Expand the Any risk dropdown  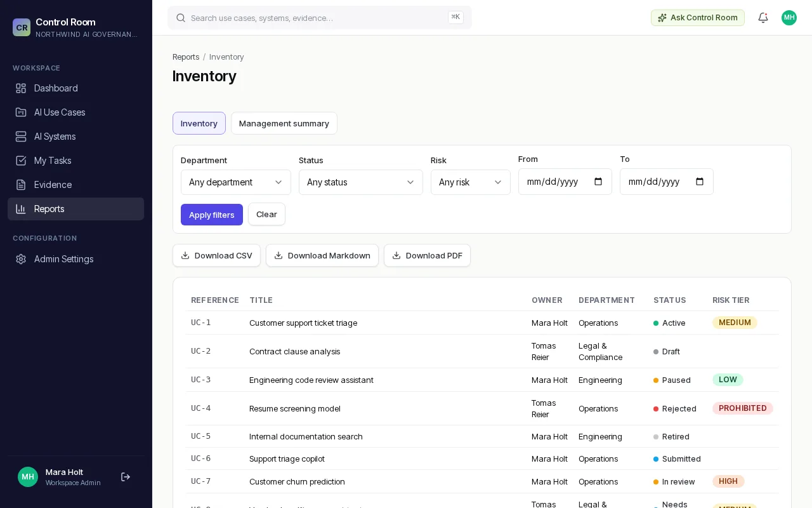471,182
